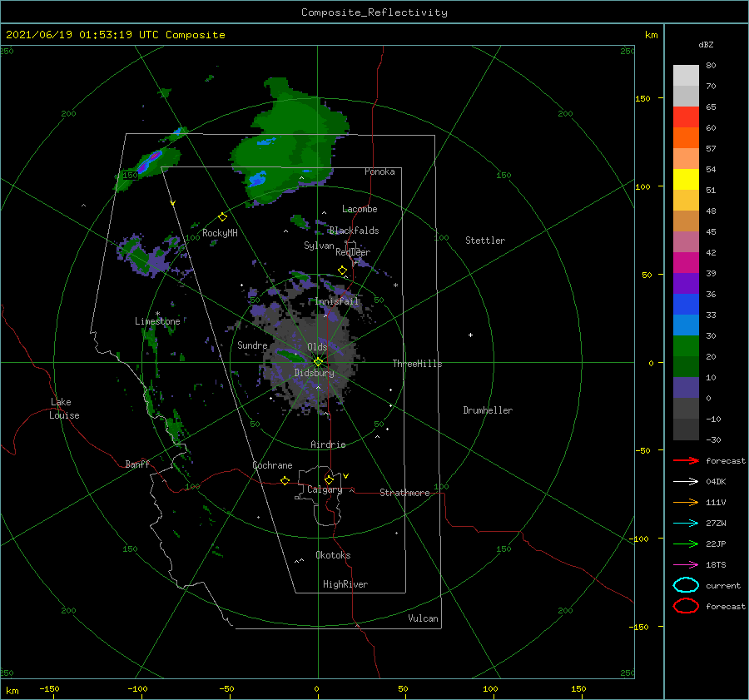Click the cyan current ellipse legend icon
Screen dimensions: 749x700
click(x=686, y=585)
